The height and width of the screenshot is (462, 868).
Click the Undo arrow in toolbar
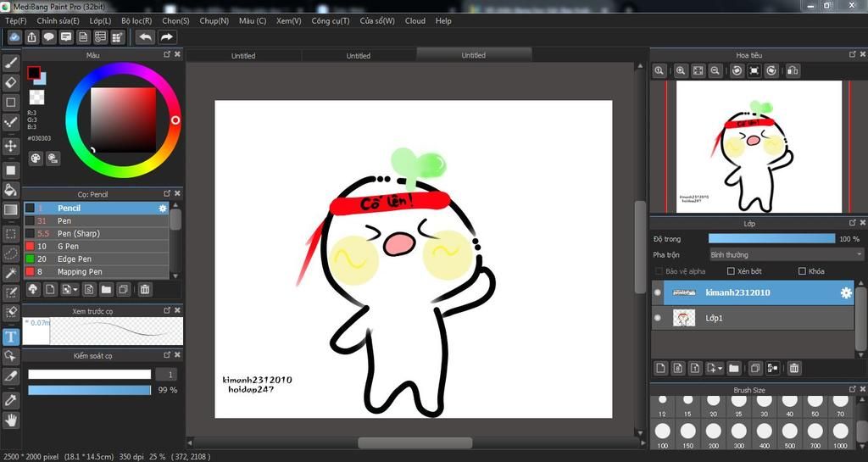click(x=145, y=37)
